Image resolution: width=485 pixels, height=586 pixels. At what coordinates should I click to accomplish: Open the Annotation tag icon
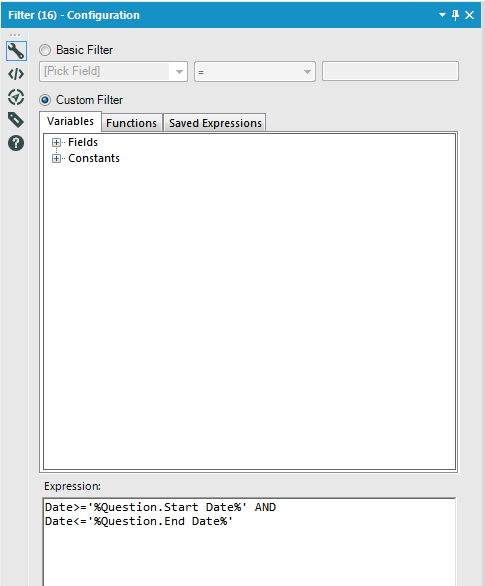click(16, 120)
